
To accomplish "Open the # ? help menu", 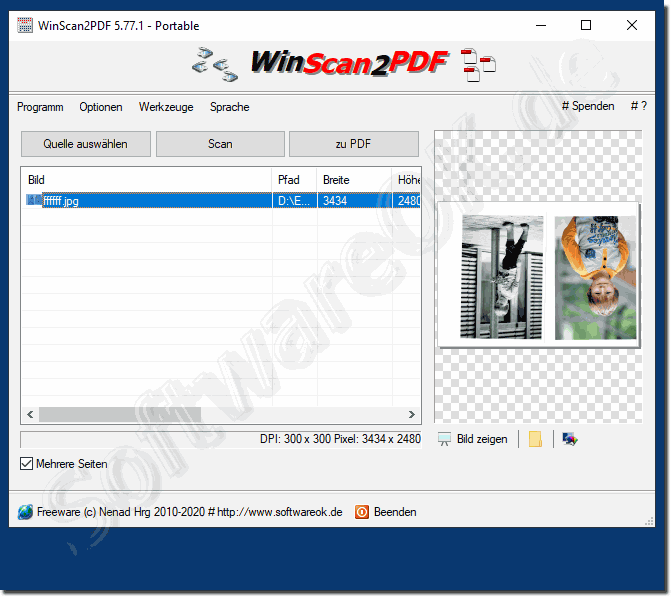I will pyautogui.click(x=638, y=106).
